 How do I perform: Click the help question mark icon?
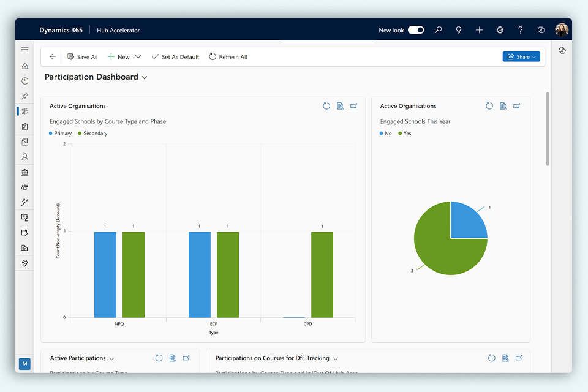click(520, 30)
